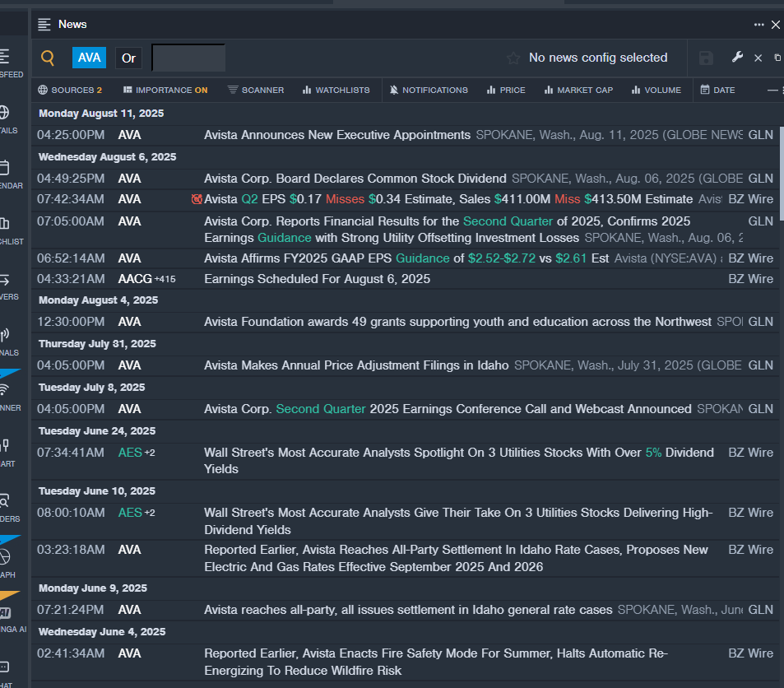Open 'All-Party Settlement In Idaho Rate Cases' BZ Wire story

(456, 558)
